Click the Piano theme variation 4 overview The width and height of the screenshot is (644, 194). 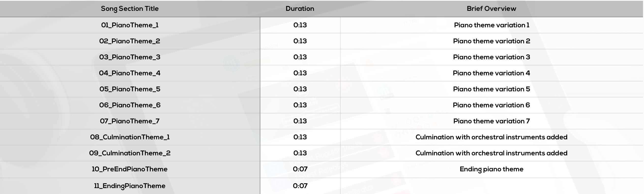[x=492, y=73]
